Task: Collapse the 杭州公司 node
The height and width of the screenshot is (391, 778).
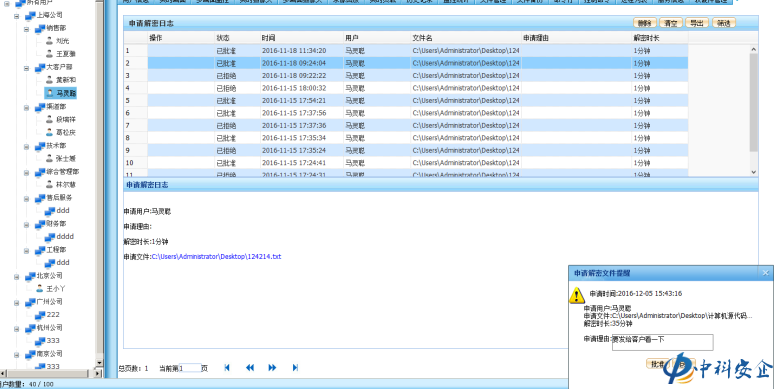Action: pos(16,328)
